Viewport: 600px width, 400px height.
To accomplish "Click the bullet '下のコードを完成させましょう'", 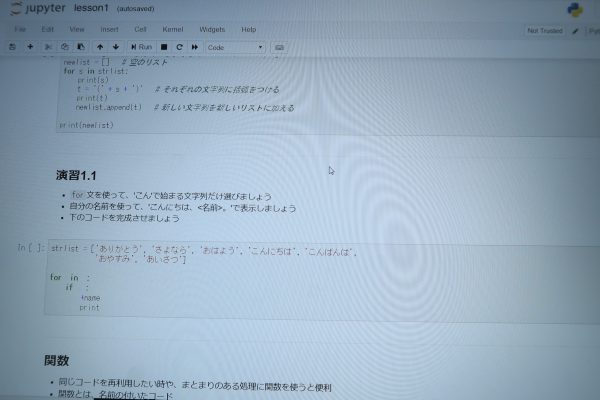I will tap(124, 218).
